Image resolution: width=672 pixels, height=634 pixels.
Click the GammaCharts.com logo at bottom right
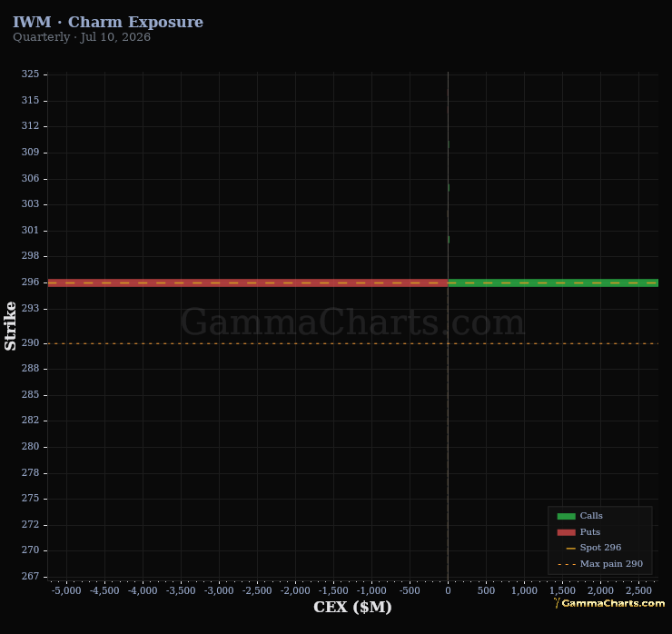(x=609, y=603)
